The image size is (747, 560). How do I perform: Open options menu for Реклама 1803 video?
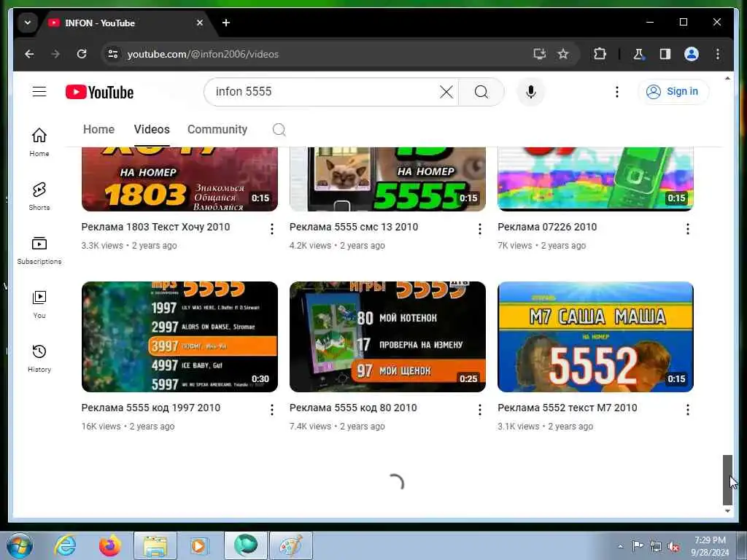[x=272, y=229]
